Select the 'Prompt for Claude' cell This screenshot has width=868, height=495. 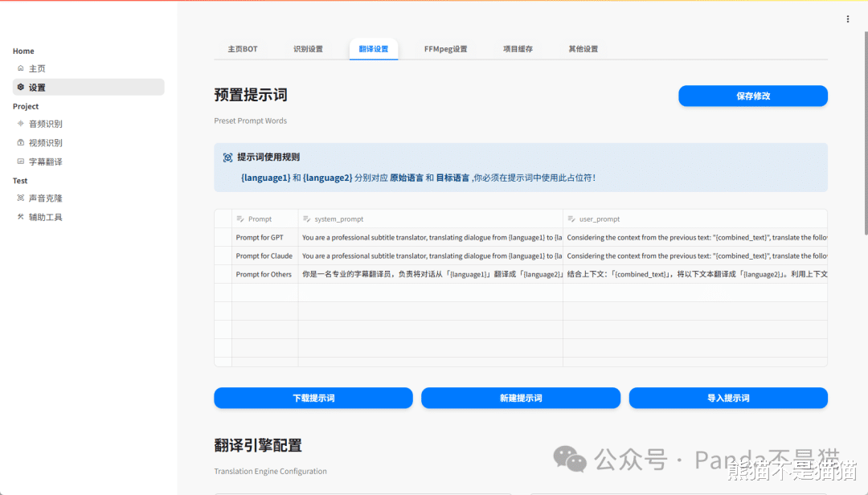click(265, 256)
